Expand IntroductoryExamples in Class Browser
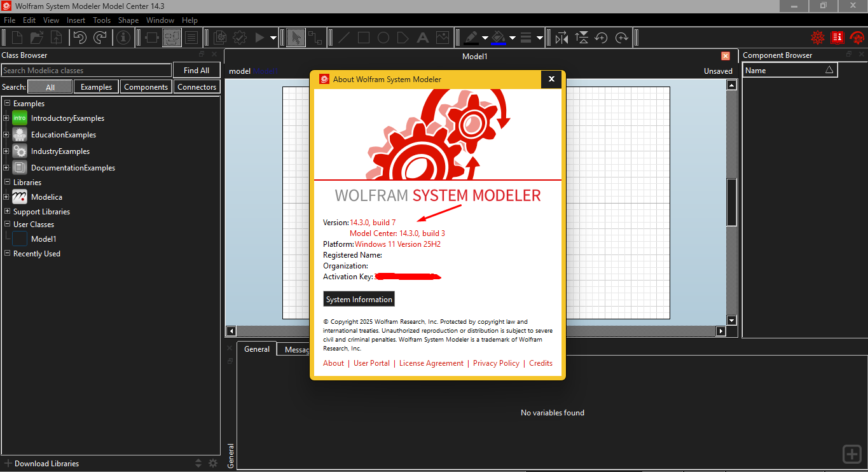868x472 pixels. 5,118
